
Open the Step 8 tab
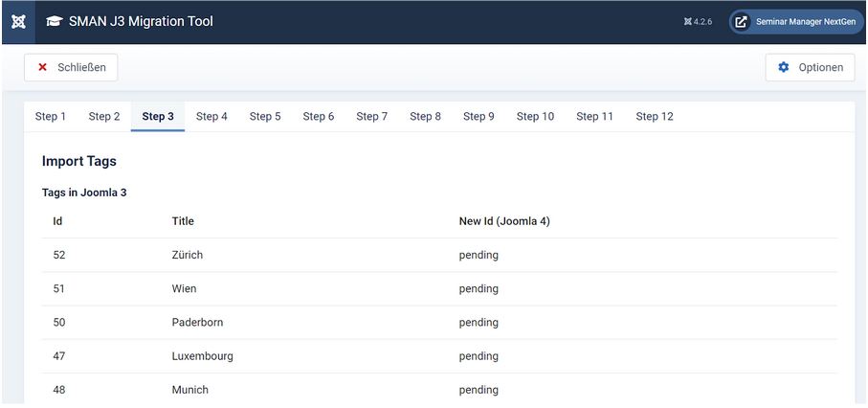click(x=426, y=117)
